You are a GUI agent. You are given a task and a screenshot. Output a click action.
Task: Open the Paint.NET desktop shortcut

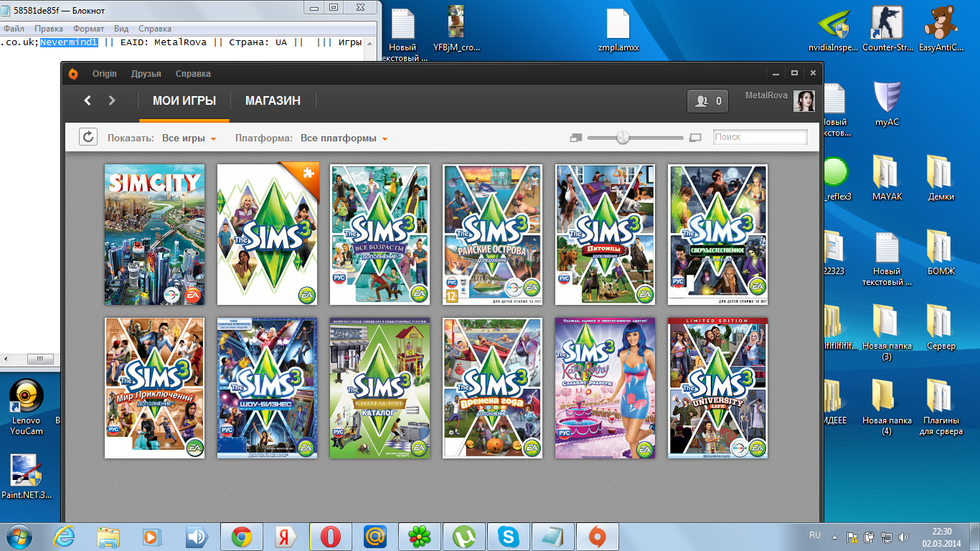(27, 476)
